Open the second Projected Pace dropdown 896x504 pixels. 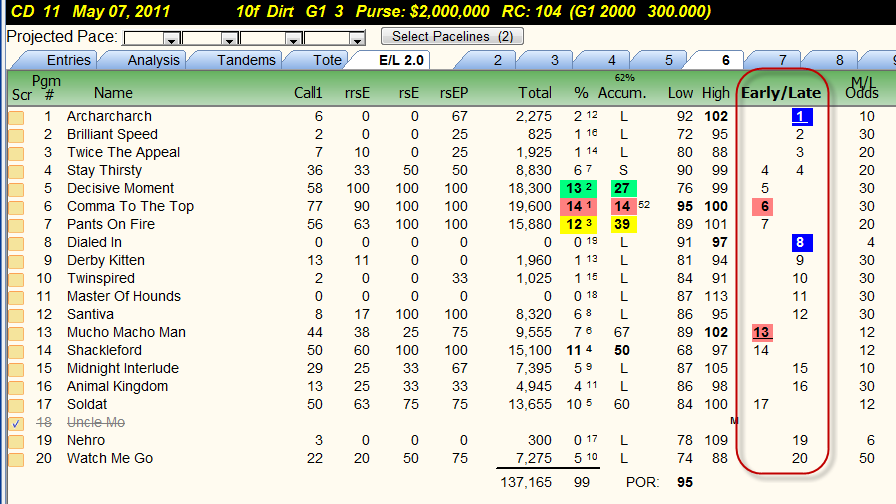pyautogui.click(x=229, y=39)
